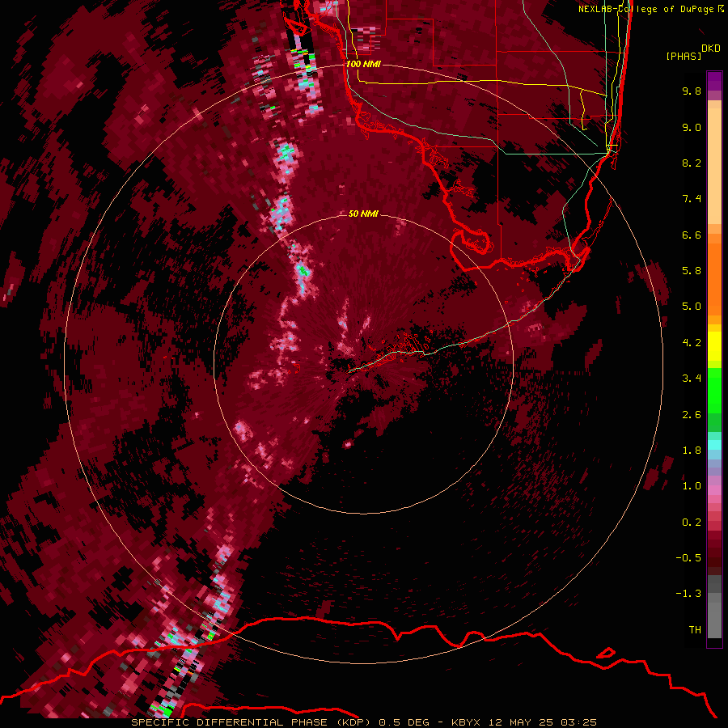The width and height of the screenshot is (728, 728).
Task: Select the 6.6 value on the scale
Action: coord(692,235)
